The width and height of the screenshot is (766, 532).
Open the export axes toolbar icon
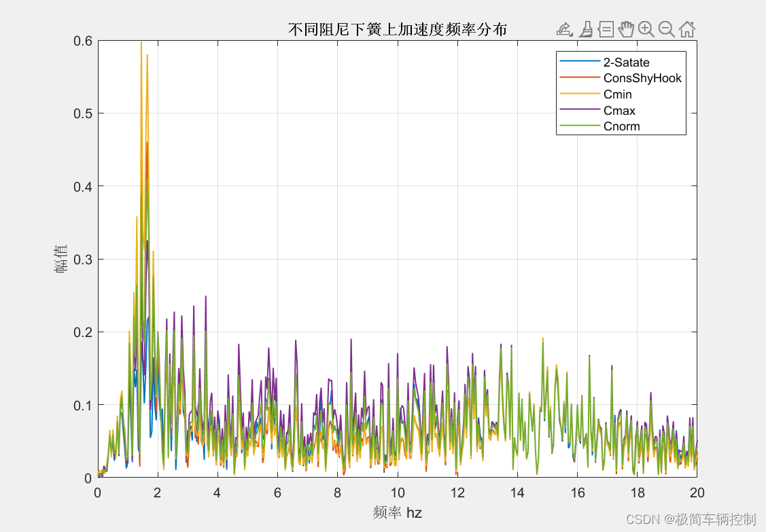pyautogui.click(x=565, y=29)
